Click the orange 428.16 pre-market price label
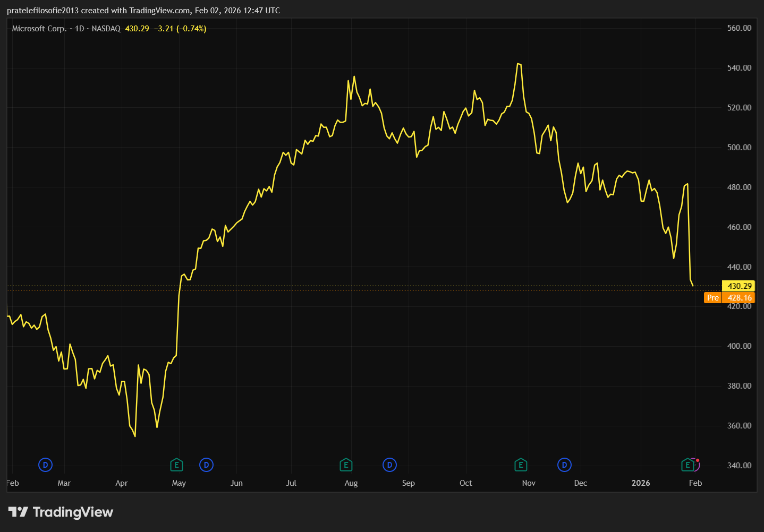The height and width of the screenshot is (532, 764). coord(739,298)
